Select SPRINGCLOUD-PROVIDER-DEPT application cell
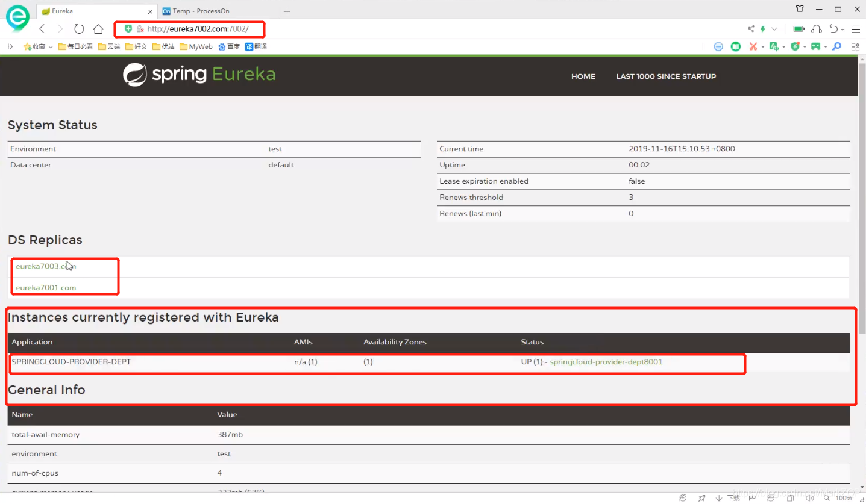The width and height of the screenshot is (866, 504). [x=71, y=362]
